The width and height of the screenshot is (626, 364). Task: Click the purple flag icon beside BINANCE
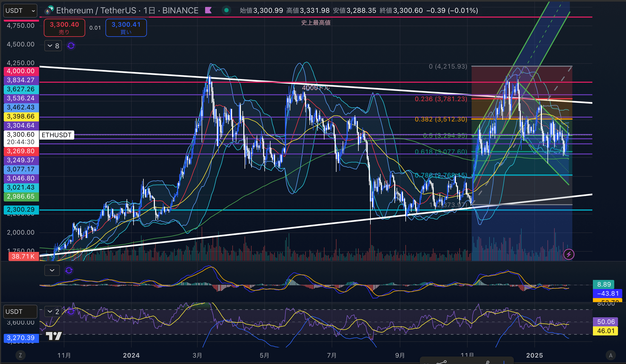[x=208, y=10]
